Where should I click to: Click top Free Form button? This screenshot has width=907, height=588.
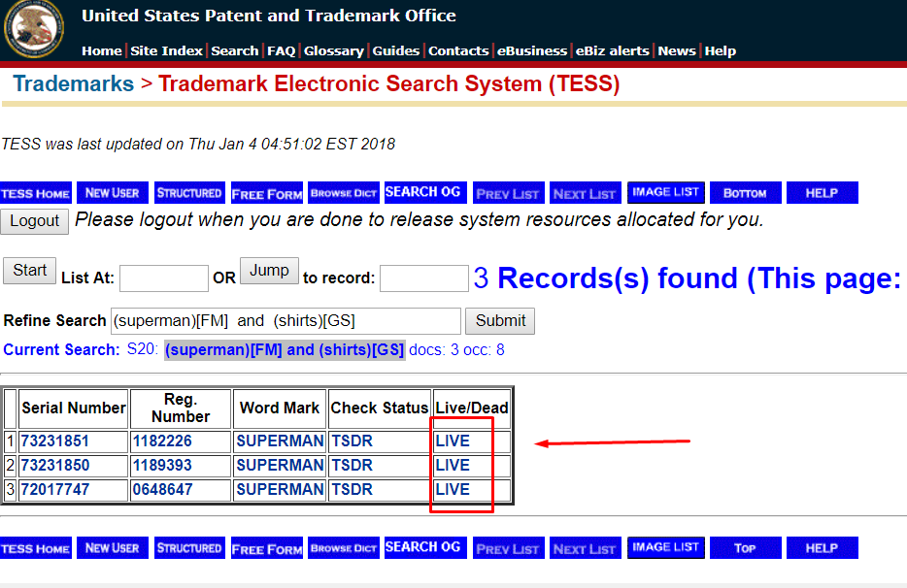267,192
